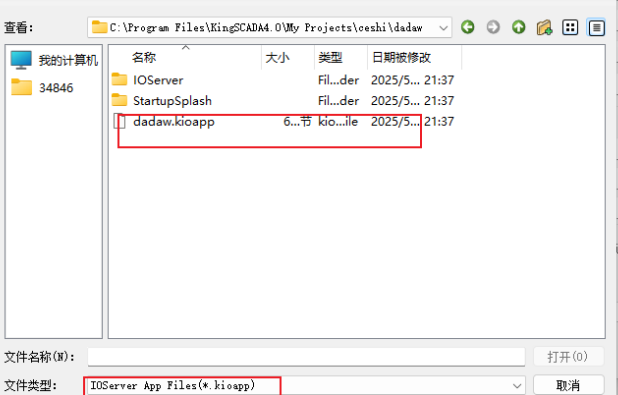Click the 取消 button
The image size is (618, 395).
click(x=568, y=385)
